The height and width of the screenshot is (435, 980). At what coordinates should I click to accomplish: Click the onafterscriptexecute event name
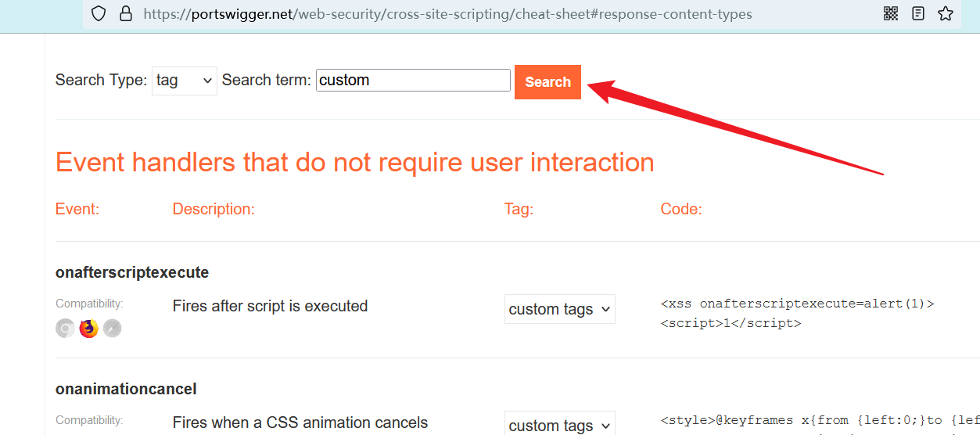[x=132, y=272]
